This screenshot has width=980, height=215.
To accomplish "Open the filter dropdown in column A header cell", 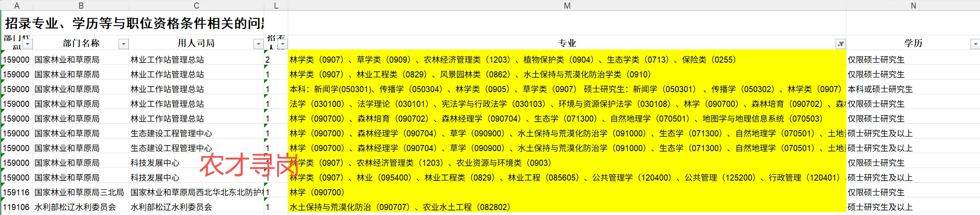I will (x=27, y=44).
